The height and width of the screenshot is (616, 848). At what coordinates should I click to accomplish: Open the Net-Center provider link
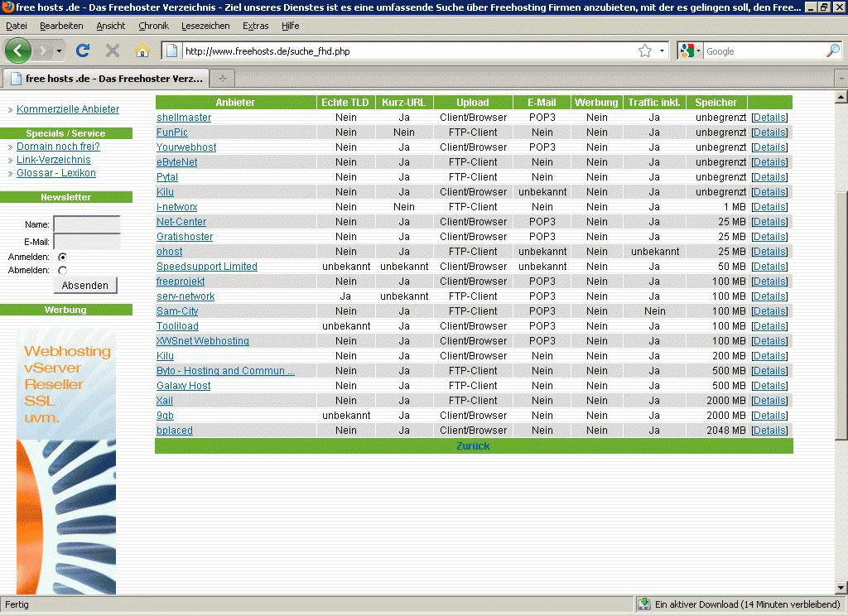click(181, 222)
